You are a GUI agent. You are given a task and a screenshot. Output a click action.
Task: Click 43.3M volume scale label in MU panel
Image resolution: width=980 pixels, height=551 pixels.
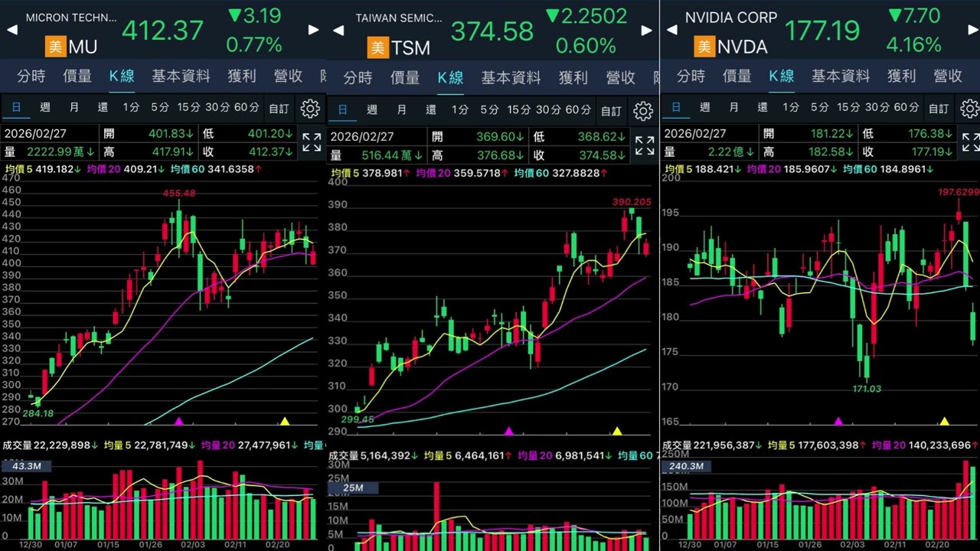24,466
